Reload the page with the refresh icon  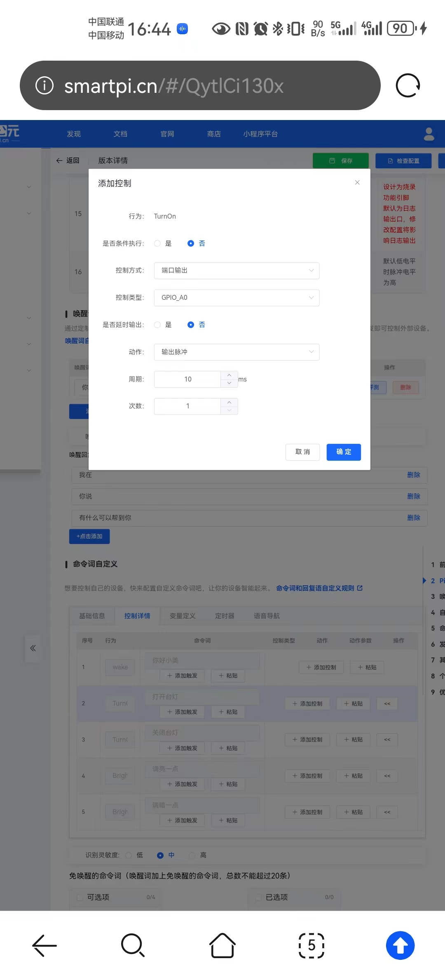click(x=408, y=85)
